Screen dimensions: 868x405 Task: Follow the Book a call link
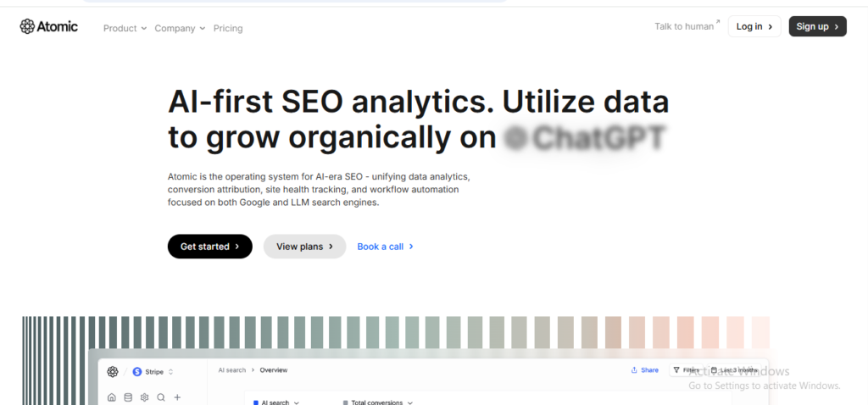385,247
